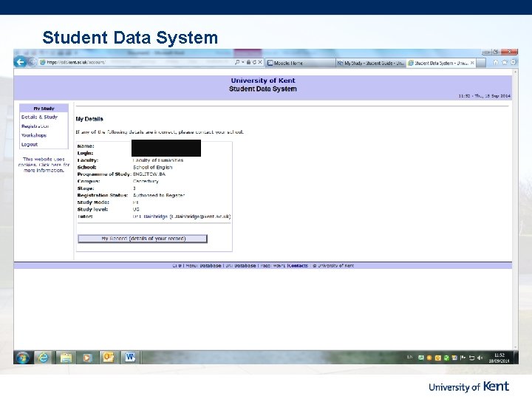532x399 pixels.
Task: Open the browser Home icon
Action: pyautogui.click(x=496, y=62)
